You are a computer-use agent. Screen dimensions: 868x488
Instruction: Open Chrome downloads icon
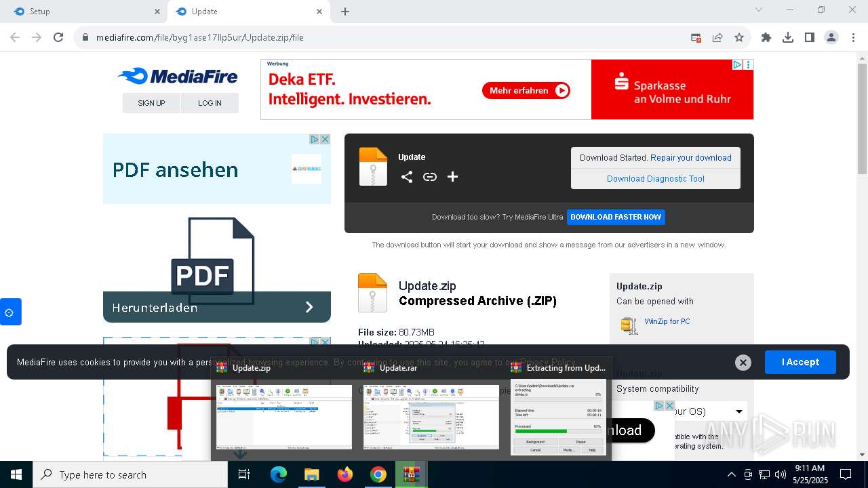pos(788,38)
